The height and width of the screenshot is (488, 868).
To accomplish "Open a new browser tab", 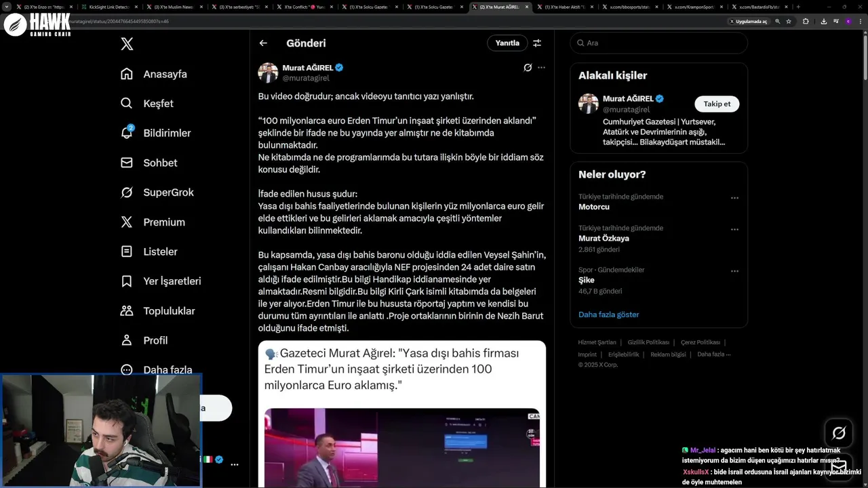I will (x=798, y=7).
